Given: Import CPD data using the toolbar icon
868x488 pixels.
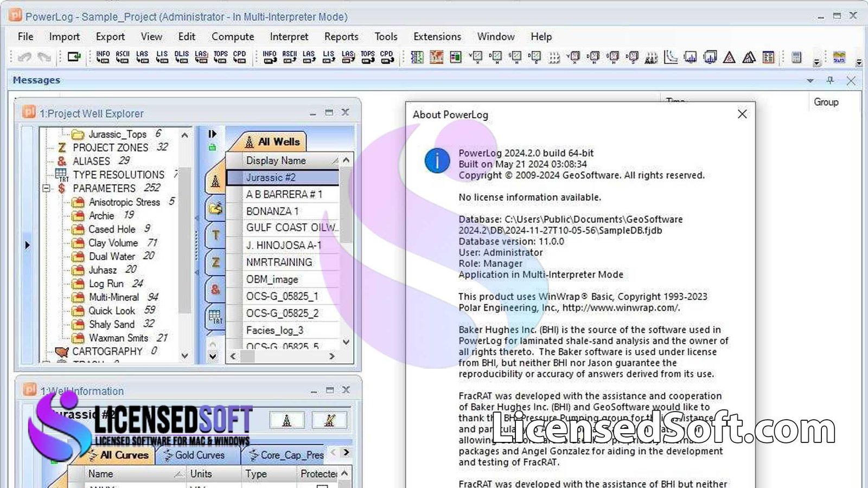Looking at the screenshot, I should [x=240, y=57].
